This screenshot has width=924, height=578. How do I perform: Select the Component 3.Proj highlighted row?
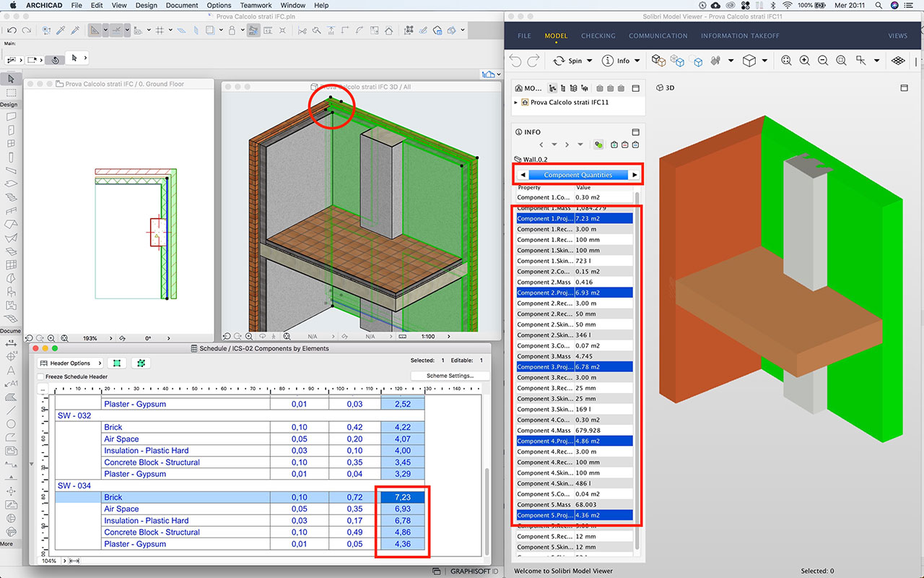click(574, 366)
